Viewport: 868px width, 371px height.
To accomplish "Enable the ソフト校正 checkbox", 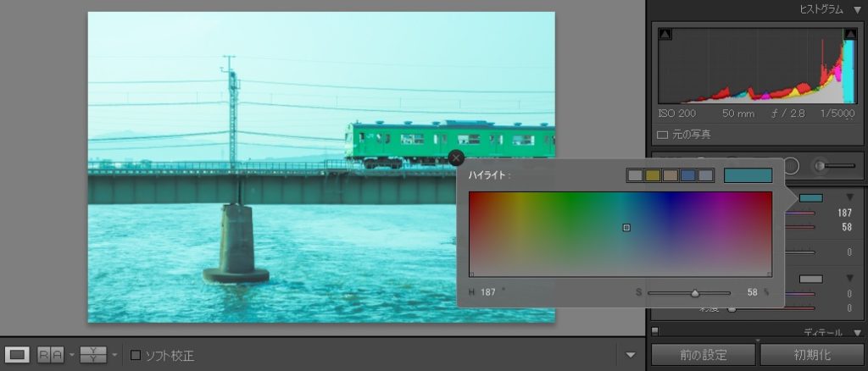I will click(136, 355).
